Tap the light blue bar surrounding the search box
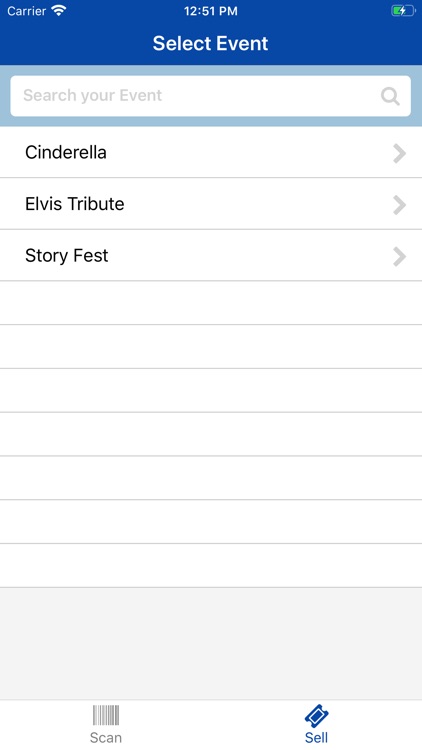This screenshot has height=750, width=422. [211, 70]
